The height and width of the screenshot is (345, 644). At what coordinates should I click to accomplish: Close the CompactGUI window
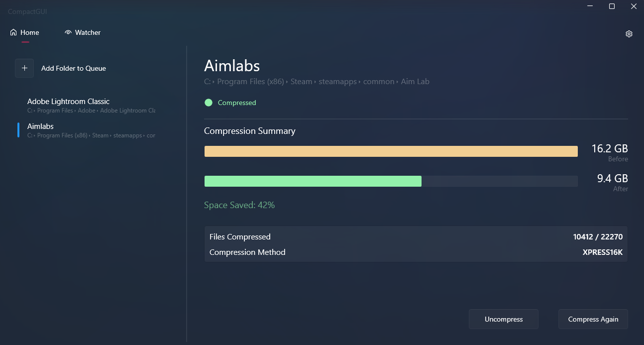[x=634, y=6]
